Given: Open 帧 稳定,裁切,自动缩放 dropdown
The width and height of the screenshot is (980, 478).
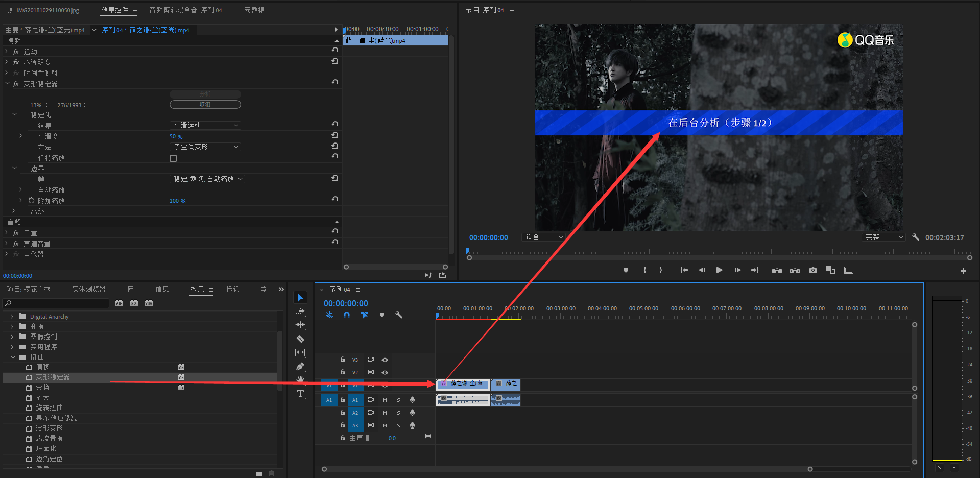Looking at the screenshot, I should pyautogui.click(x=207, y=179).
